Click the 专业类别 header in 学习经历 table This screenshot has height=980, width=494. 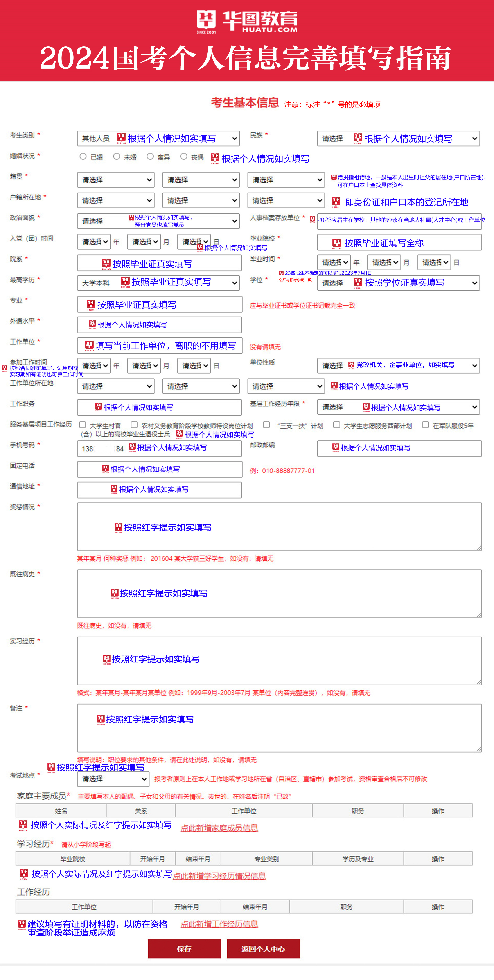267,859
